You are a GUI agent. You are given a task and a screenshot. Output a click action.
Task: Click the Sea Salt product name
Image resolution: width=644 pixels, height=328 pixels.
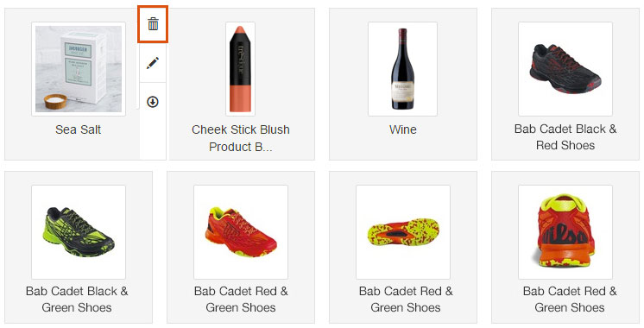(x=78, y=129)
